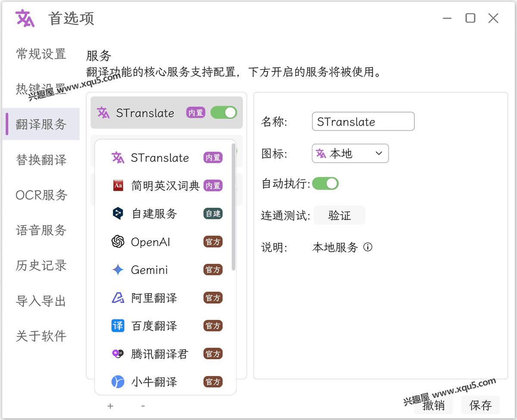Screen dimensions: 517x420
Task: Choose 百度翻译 from the popup list
Action: click(165, 326)
